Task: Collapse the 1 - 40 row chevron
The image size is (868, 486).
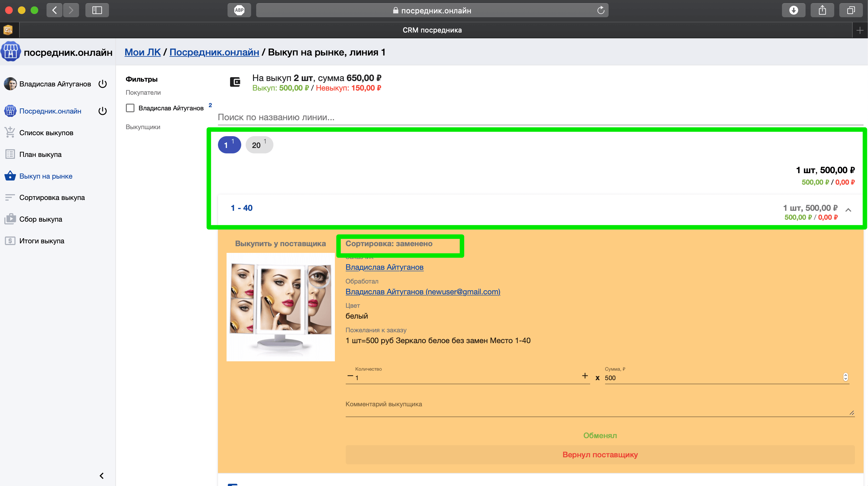Action: [x=848, y=210]
